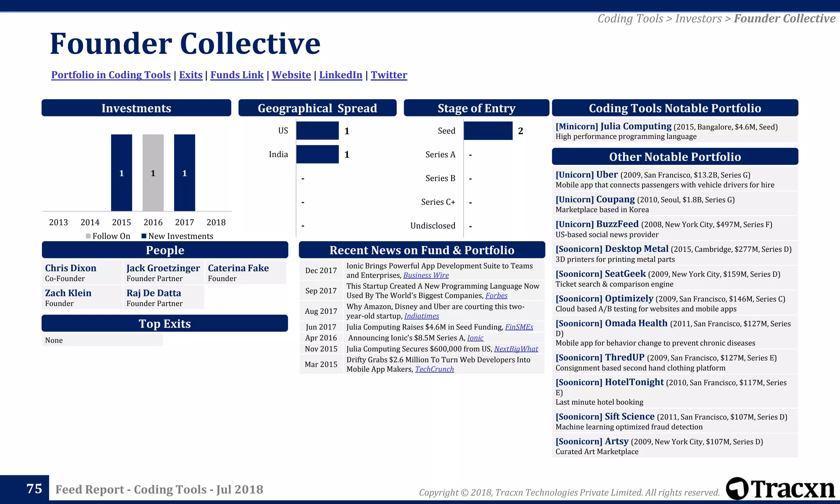Screen dimensions: 840x504
Task: Open the FinSMEs news source link
Action: [x=519, y=327]
